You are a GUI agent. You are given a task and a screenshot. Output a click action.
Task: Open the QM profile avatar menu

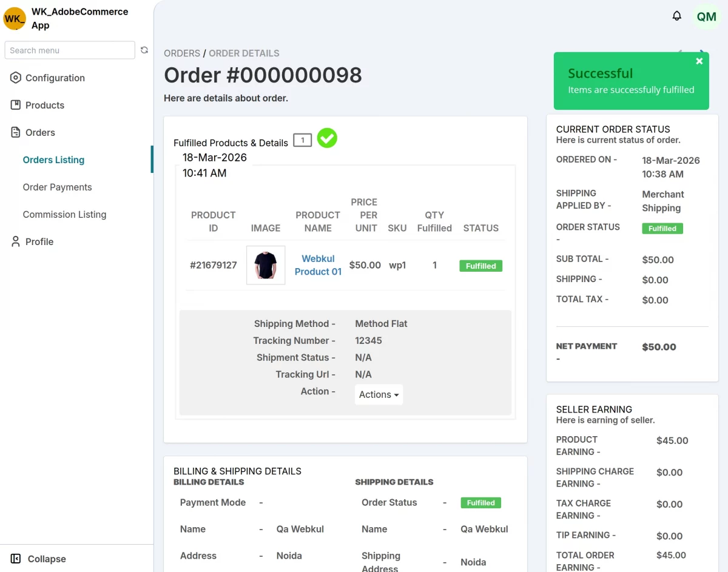(706, 17)
